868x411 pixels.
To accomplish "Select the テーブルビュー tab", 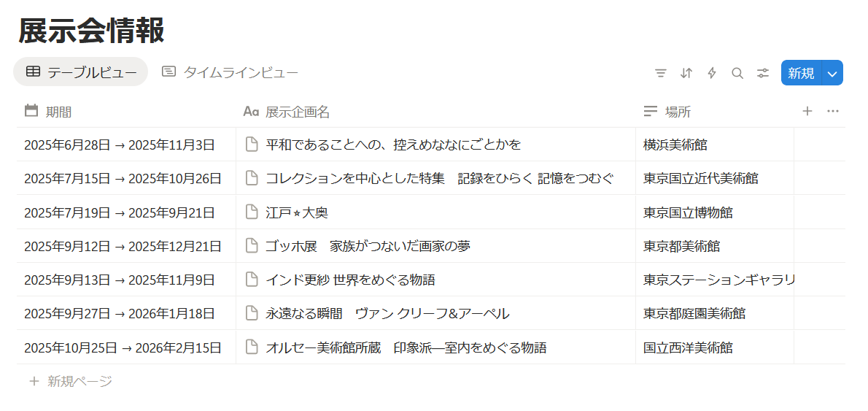I will 81,72.
